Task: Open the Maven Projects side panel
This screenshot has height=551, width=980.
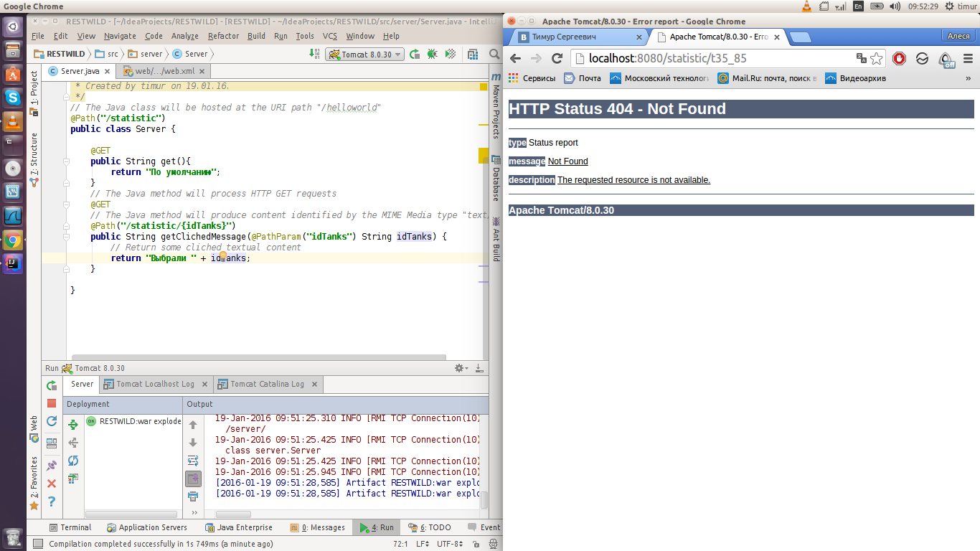Action: 495,105
